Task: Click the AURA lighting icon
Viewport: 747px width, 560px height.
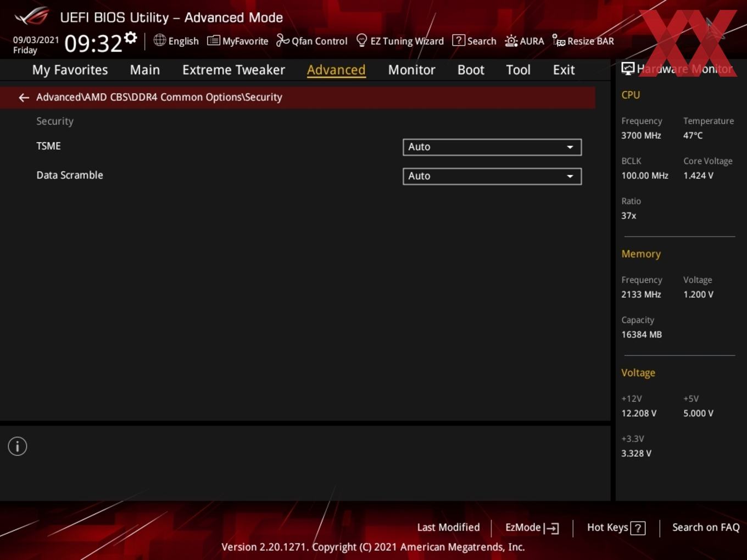Action: 511,41
